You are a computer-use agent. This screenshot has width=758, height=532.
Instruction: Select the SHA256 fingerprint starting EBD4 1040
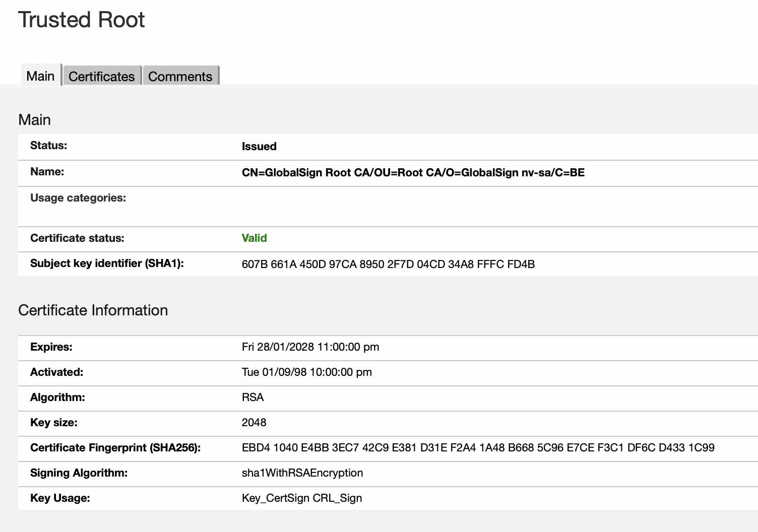coord(478,448)
